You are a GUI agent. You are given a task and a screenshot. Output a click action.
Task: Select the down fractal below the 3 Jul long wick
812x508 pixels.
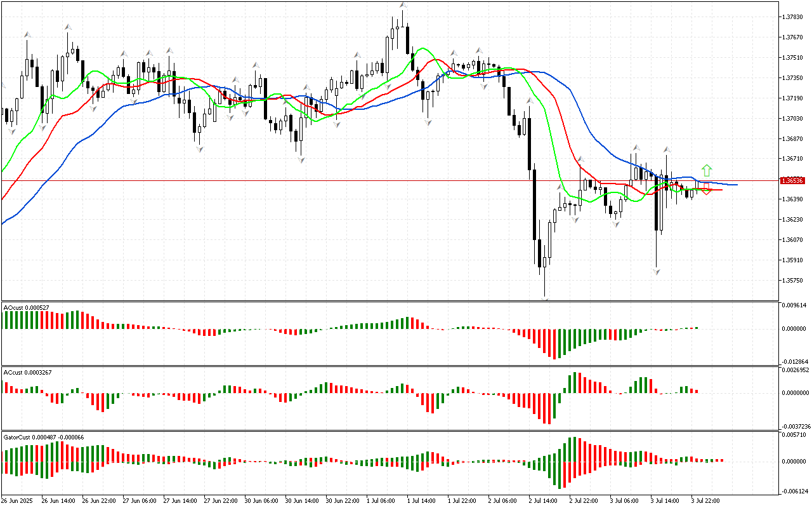point(657,272)
